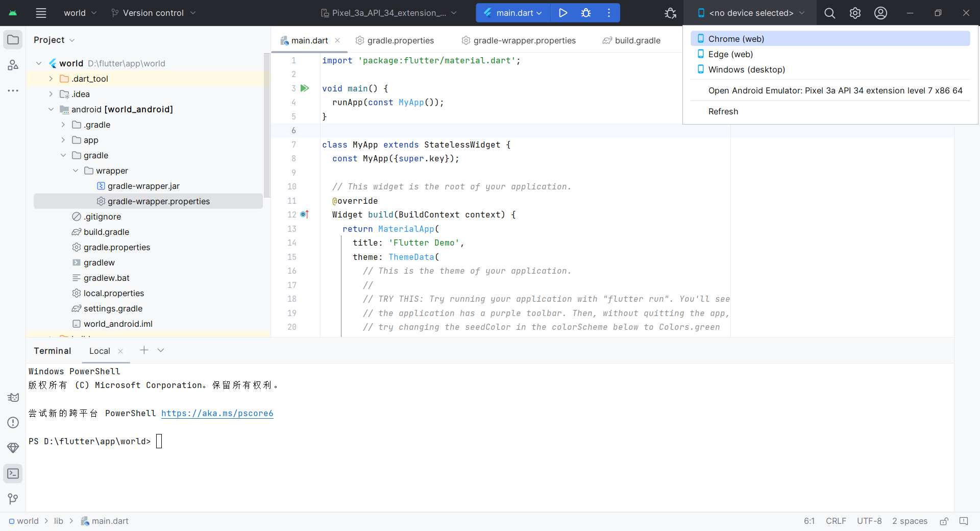Viewport: 980px width, 531px height.
Task: Change CRLF line separator
Action: tap(836, 521)
